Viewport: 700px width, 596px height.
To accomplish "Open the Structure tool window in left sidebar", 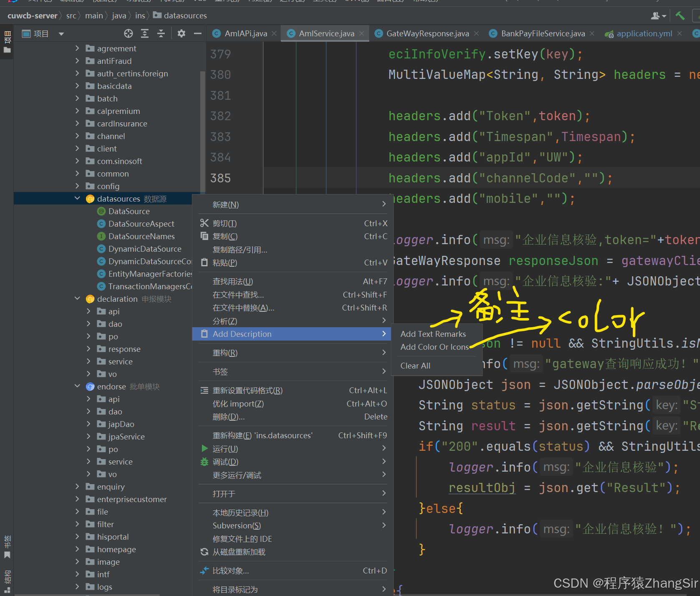I will (7, 582).
